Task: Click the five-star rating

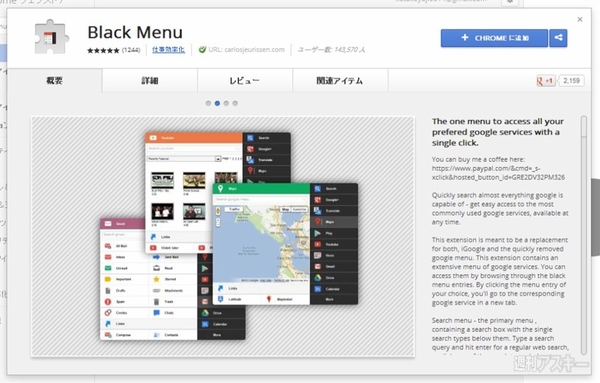Action: [x=103, y=50]
